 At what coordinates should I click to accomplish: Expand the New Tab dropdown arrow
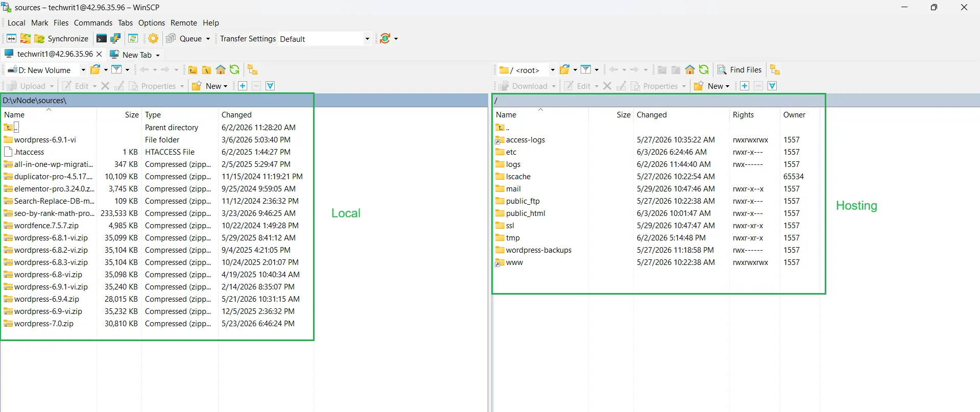[x=158, y=55]
